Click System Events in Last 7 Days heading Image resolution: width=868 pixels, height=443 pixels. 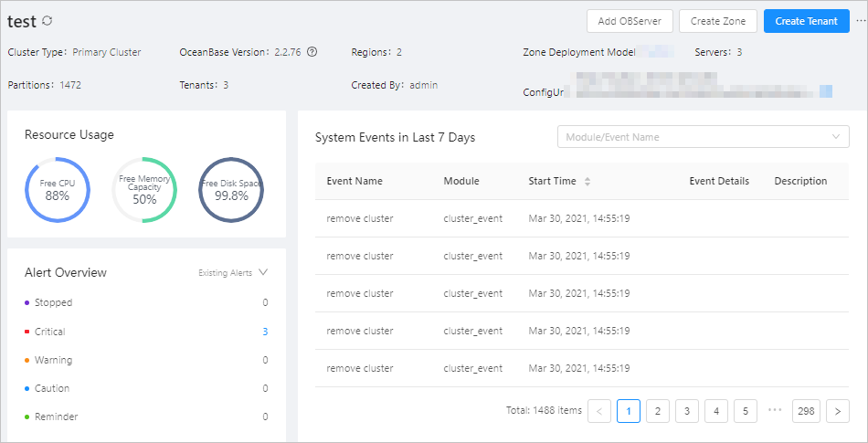click(x=395, y=138)
